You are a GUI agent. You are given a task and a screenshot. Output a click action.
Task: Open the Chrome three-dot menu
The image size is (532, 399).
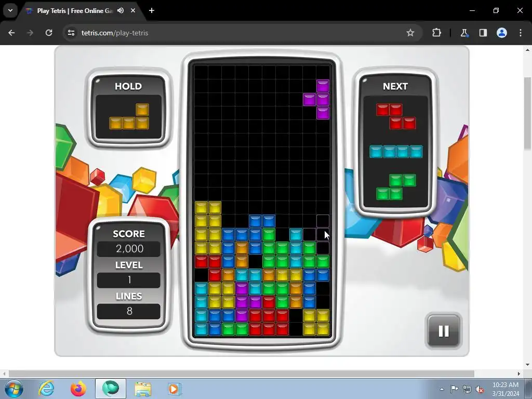(x=521, y=33)
